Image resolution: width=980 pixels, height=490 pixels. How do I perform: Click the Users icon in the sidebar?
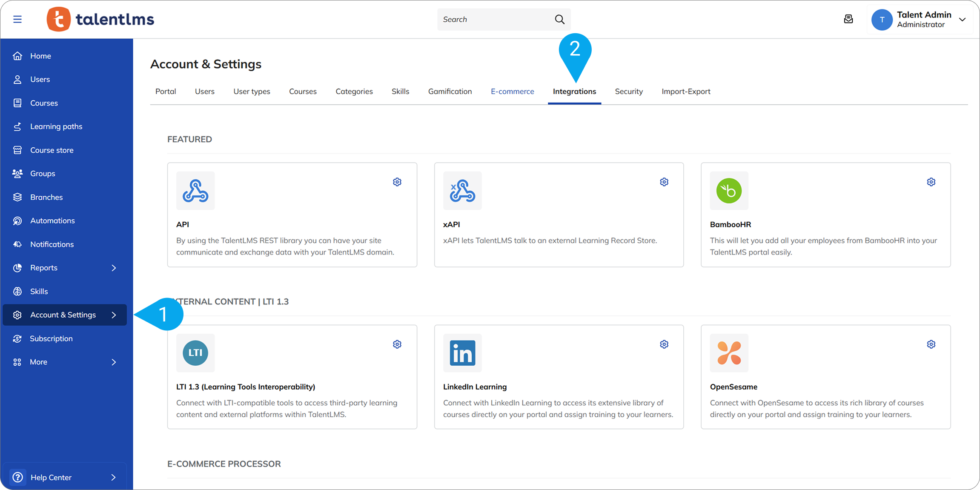pyautogui.click(x=17, y=79)
